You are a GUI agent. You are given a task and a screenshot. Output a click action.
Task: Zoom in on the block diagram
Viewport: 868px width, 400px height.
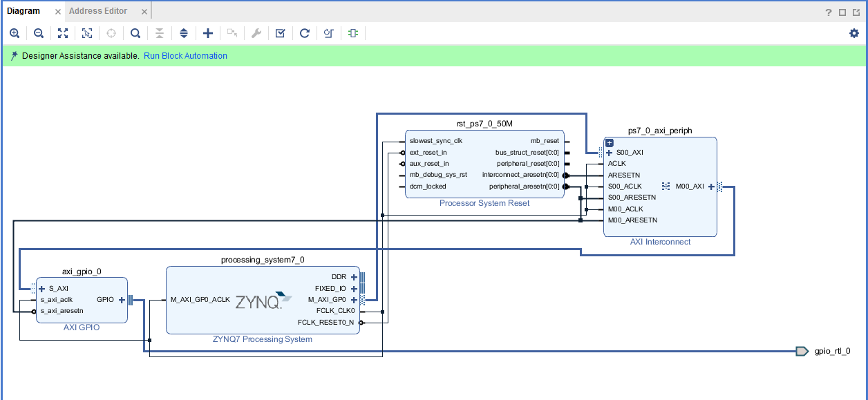click(x=15, y=33)
